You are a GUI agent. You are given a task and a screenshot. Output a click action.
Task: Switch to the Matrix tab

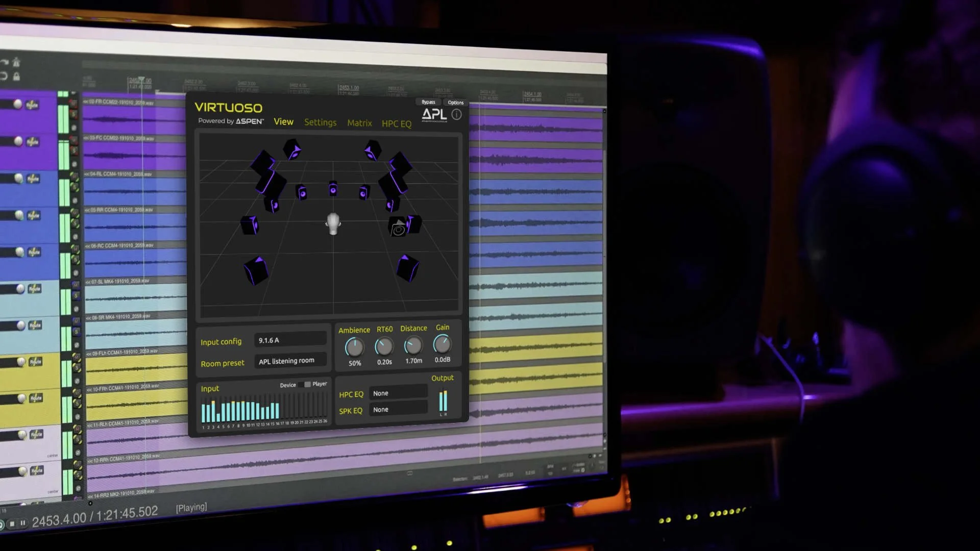coord(359,123)
